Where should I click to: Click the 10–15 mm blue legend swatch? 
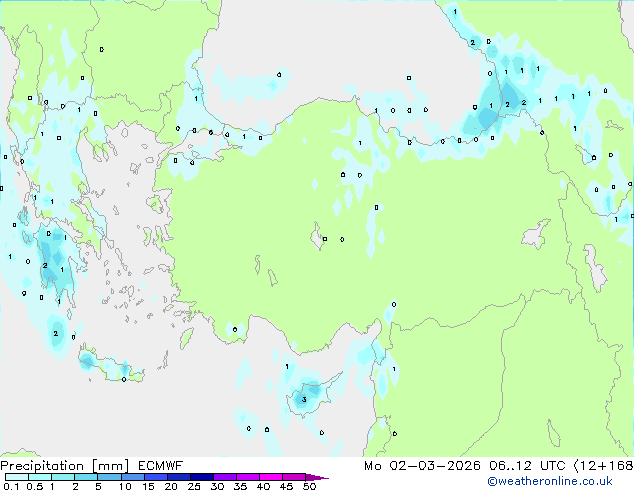133,477
